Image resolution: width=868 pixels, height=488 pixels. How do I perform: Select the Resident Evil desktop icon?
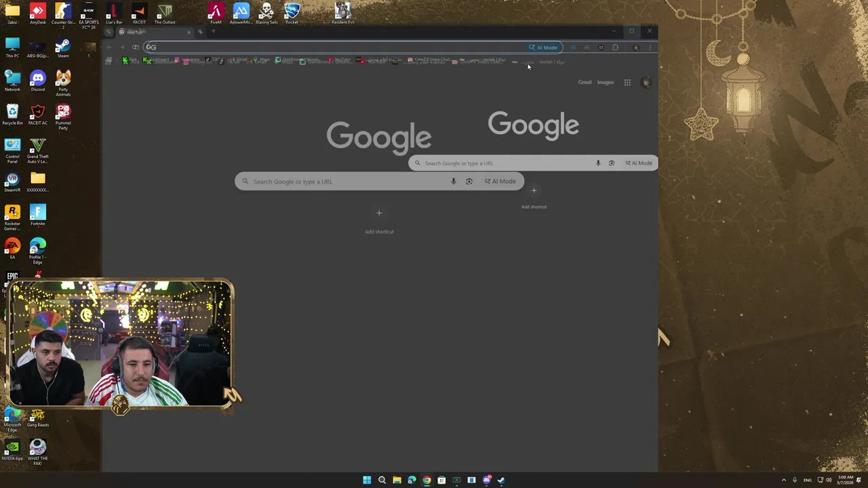(x=342, y=14)
